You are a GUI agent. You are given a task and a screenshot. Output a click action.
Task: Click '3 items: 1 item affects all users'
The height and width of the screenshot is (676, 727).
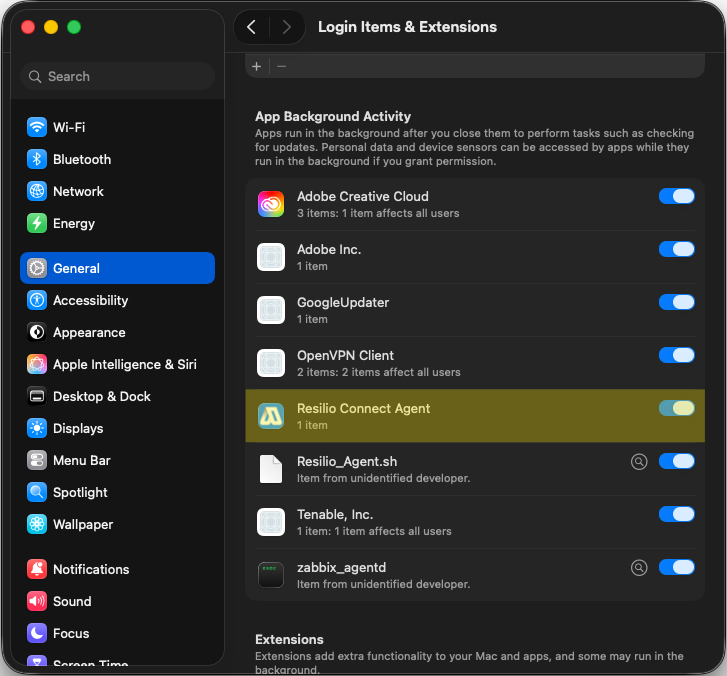378,213
